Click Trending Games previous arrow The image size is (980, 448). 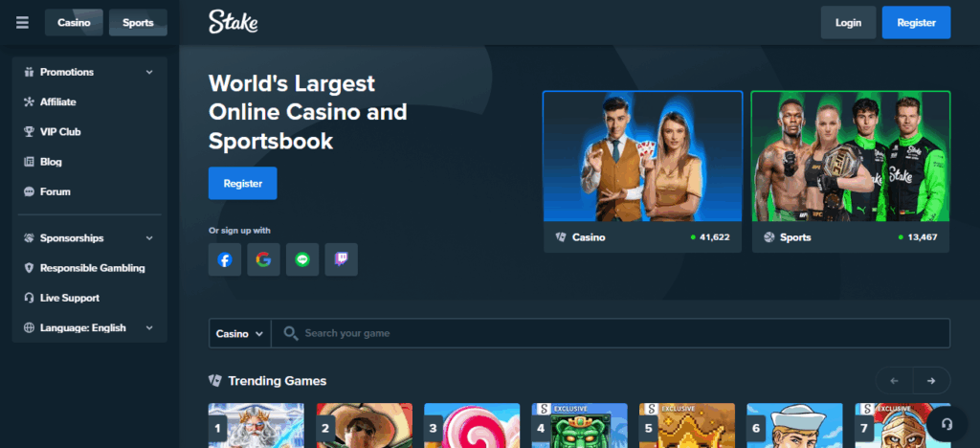tap(895, 381)
